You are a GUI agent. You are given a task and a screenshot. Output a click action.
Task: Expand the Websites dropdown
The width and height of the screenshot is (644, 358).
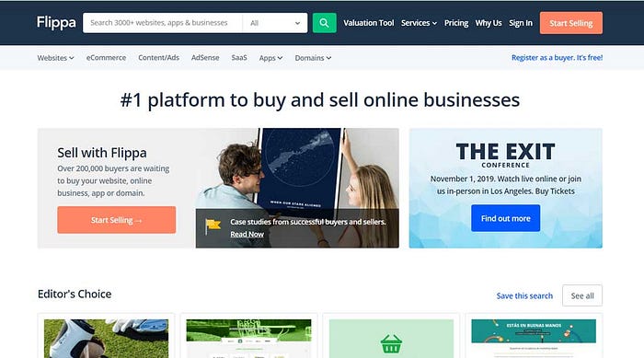coord(55,58)
